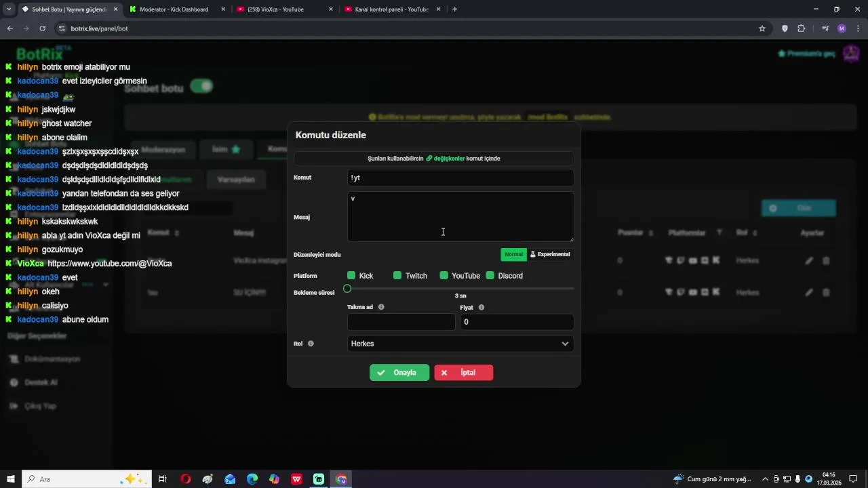Open the weather widget in the taskbar
868x488 pixels.
coord(712,479)
